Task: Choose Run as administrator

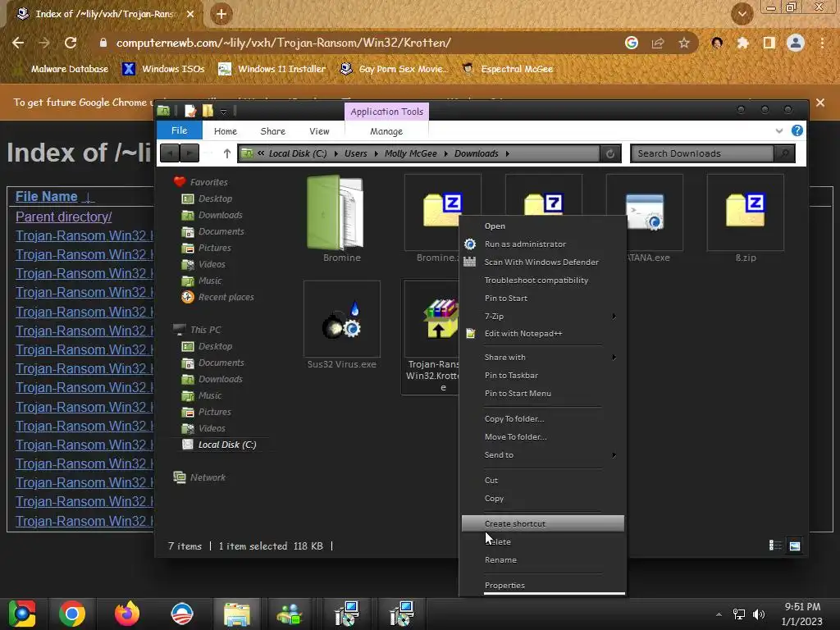Action: point(543,244)
